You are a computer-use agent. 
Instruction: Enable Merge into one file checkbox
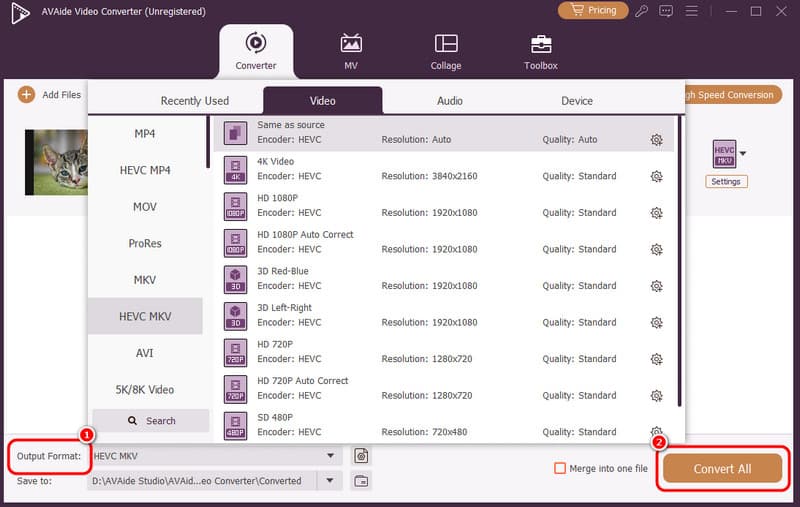coord(560,468)
